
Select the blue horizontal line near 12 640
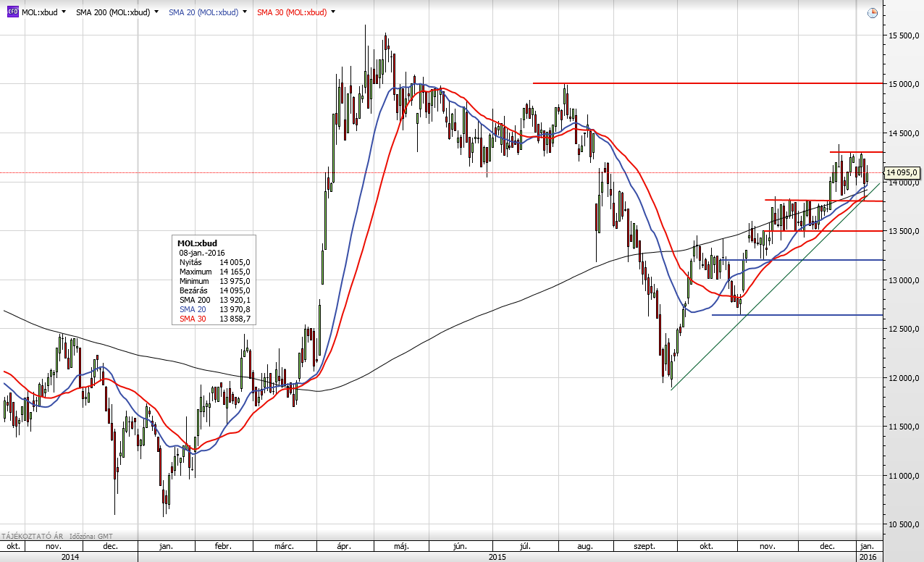click(x=797, y=315)
